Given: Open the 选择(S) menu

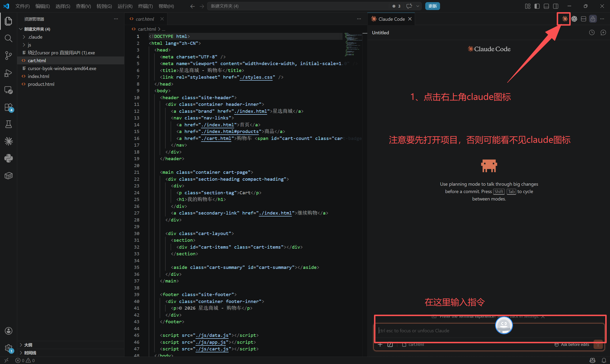Looking at the screenshot, I should point(63,6).
